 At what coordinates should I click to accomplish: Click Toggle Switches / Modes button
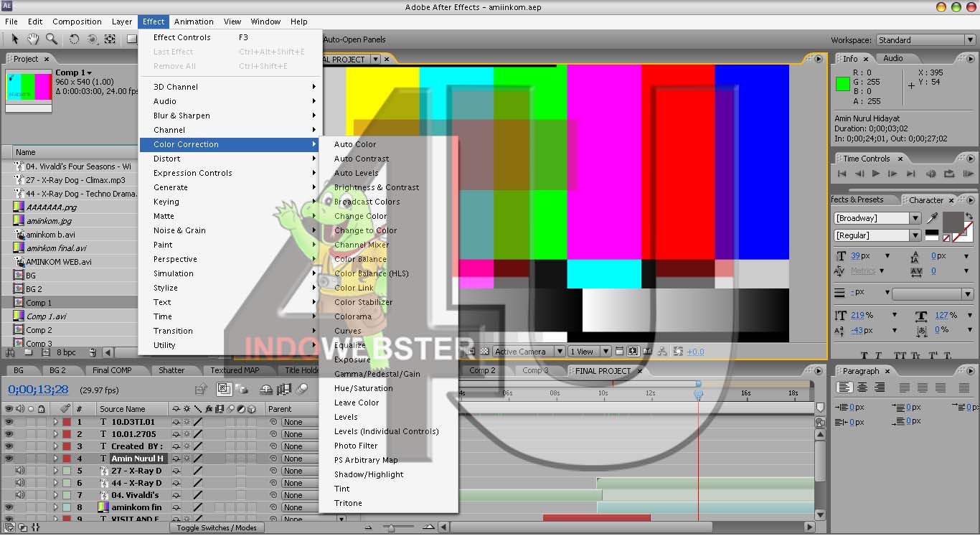(216, 527)
